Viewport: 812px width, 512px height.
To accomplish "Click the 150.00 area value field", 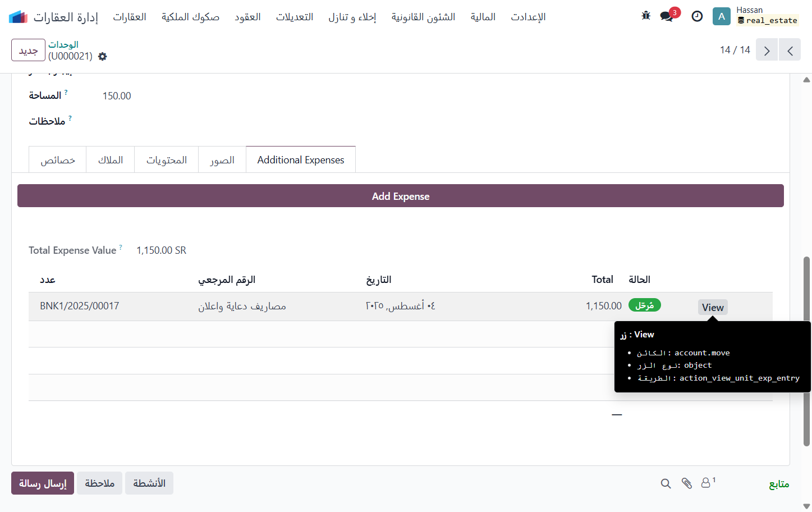I will [x=117, y=96].
